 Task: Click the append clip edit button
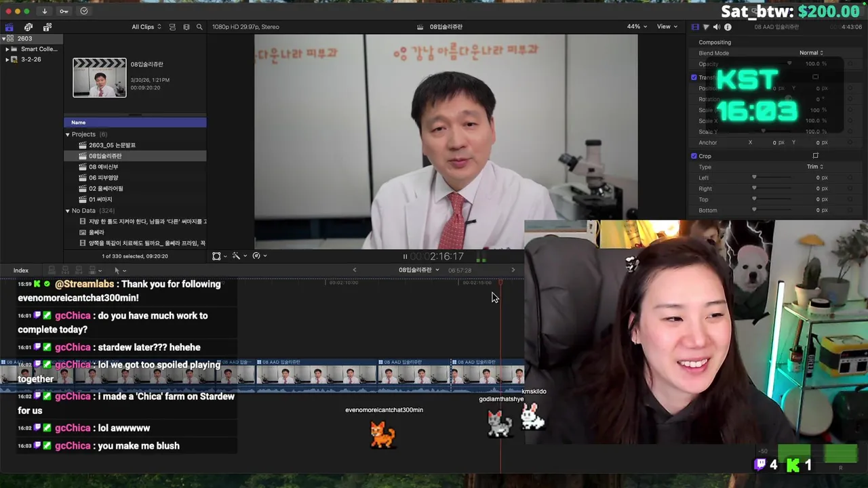point(79,270)
